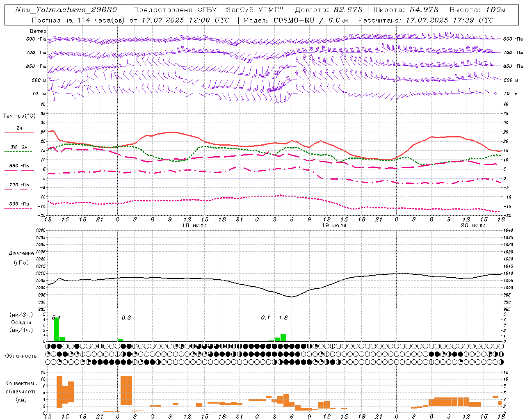
Task: Click the '(мм/1ч.)' precipitation unit label
Action: pyautogui.click(x=21, y=330)
